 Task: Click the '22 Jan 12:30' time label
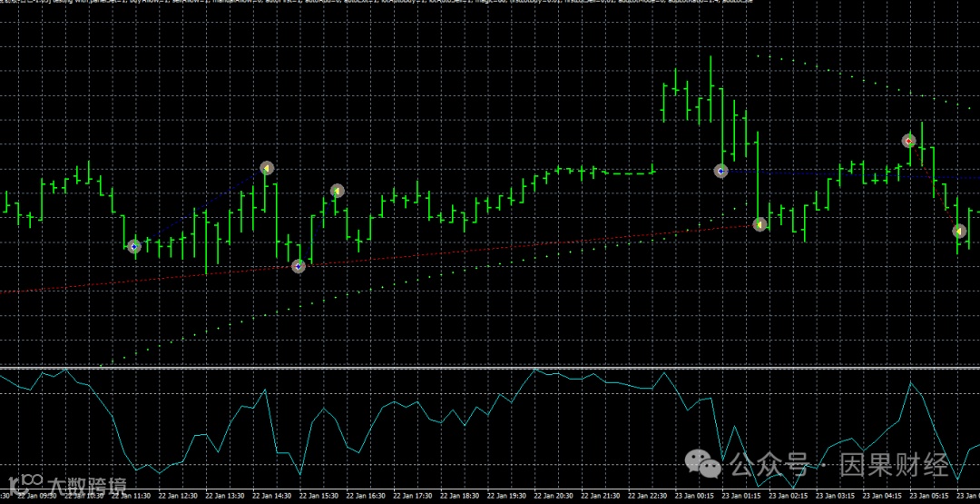click(178, 496)
